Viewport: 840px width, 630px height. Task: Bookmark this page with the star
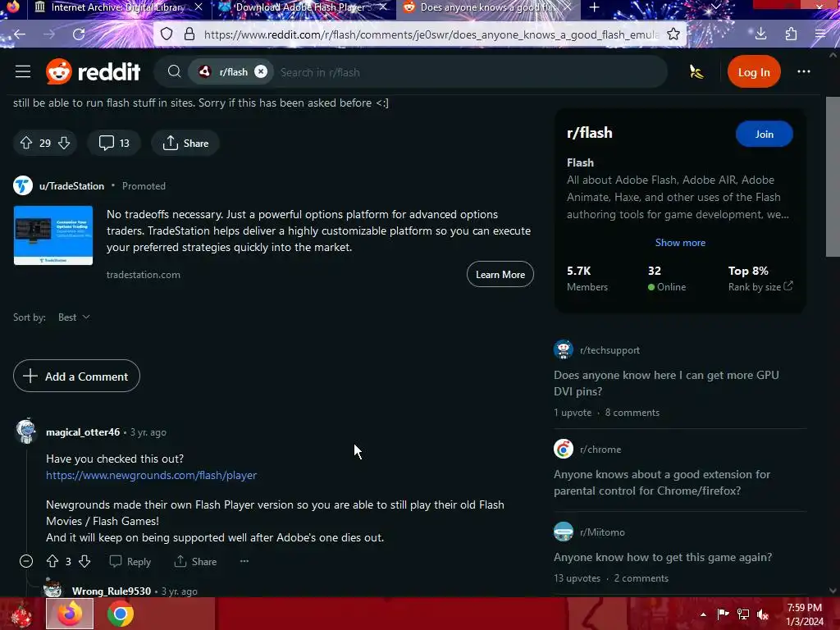tap(673, 34)
